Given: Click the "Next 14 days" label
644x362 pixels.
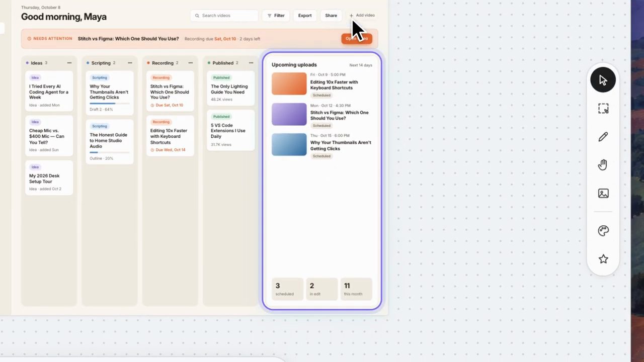Looking at the screenshot, I should pos(361,65).
